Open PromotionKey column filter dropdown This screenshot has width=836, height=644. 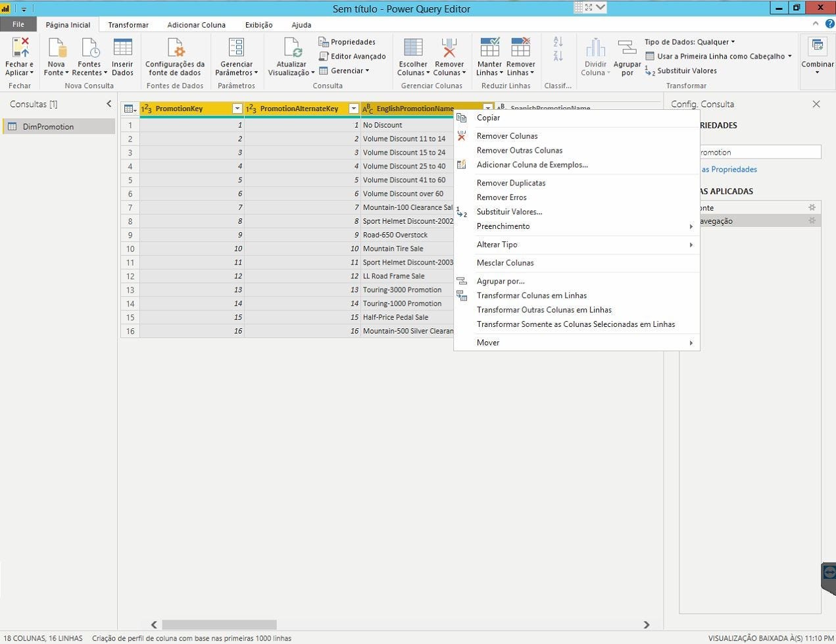pyautogui.click(x=237, y=109)
